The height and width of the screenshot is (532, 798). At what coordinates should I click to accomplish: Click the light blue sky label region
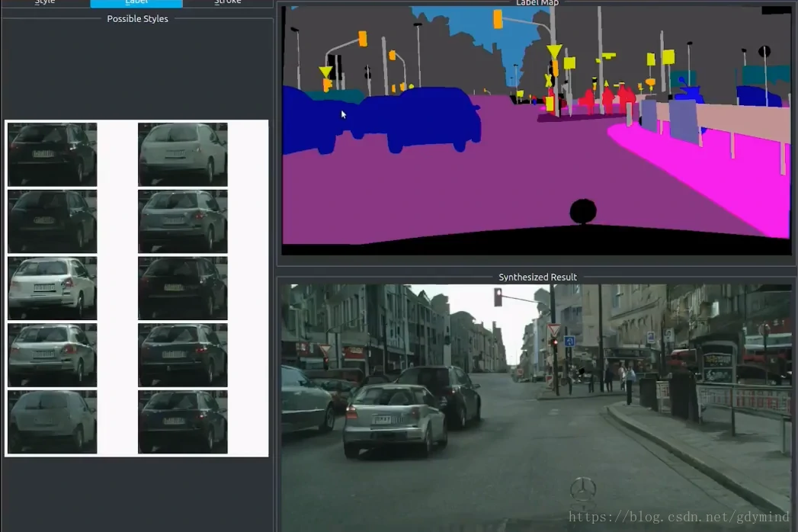[480, 30]
